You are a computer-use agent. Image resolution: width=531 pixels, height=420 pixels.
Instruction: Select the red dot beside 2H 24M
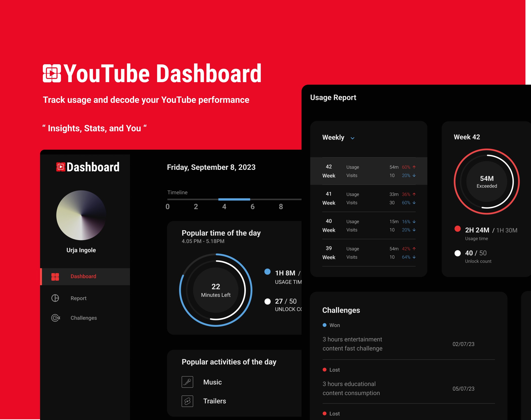tap(458, 229)
